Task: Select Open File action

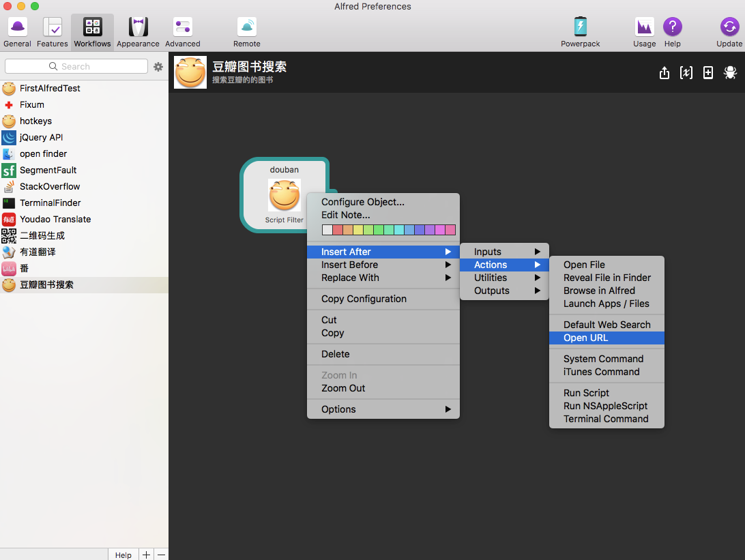Action: pos(607,265)
